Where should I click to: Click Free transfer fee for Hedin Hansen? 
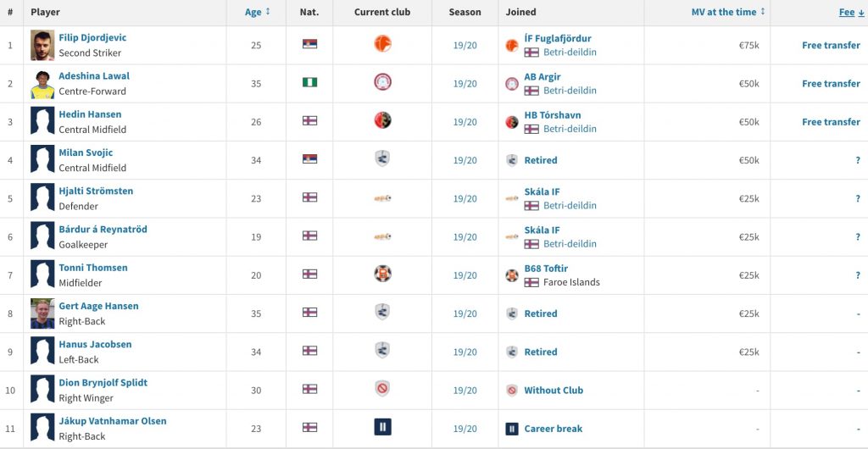coord(831,122)
